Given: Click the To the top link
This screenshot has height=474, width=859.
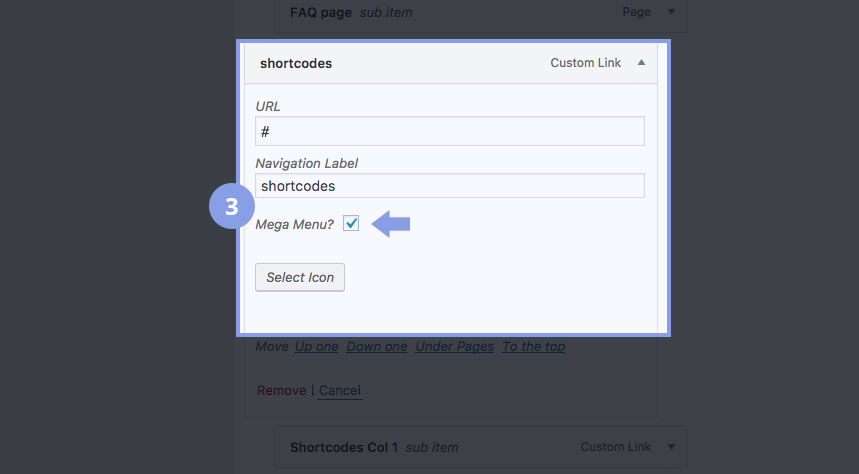Looking at the screenshot, I should click(x=533, y=346).
